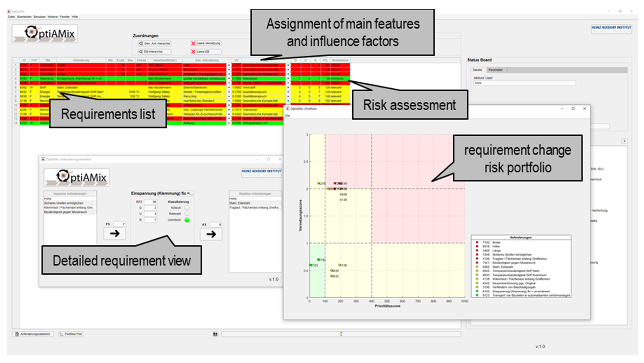Screen dimensions: 644x363
Task: Open Gen. Anforderung dropdown in row 1
Action: (229, 65)
